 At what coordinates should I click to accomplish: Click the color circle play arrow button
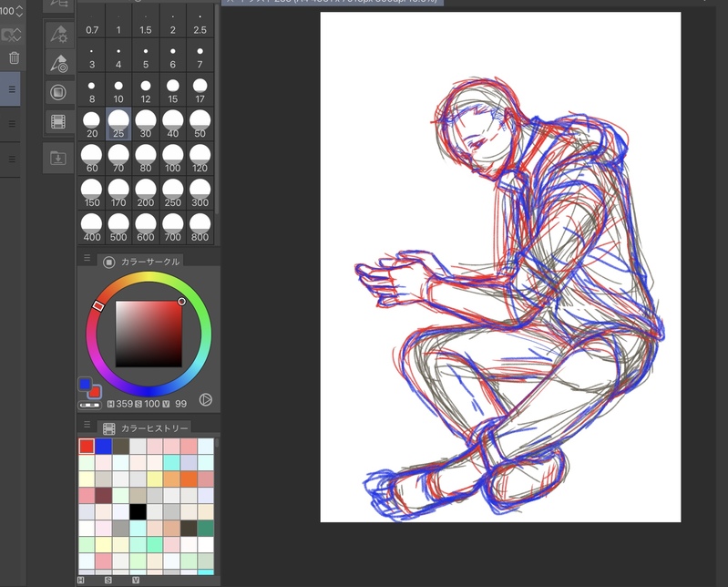point(206,399)
